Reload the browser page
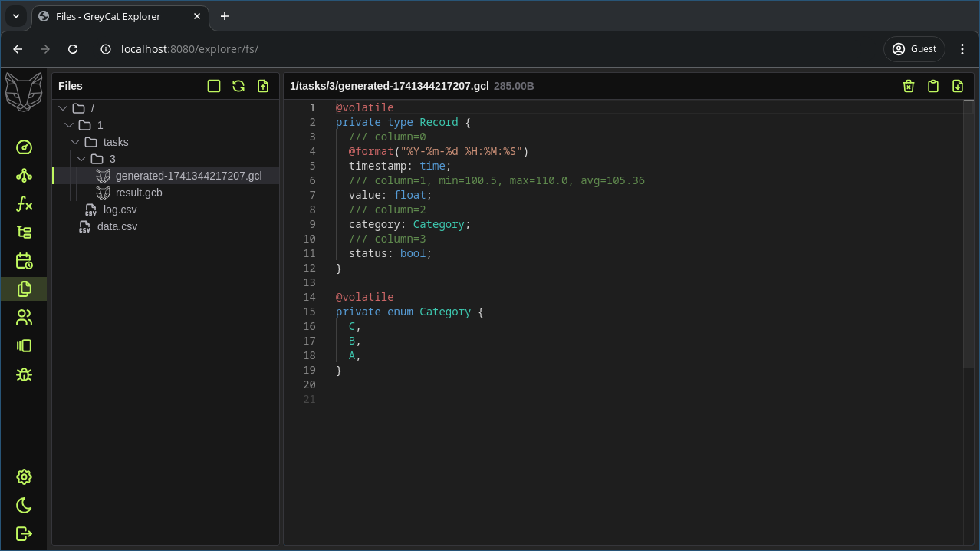This screenshot has width=980, height=551. [73, 48]
